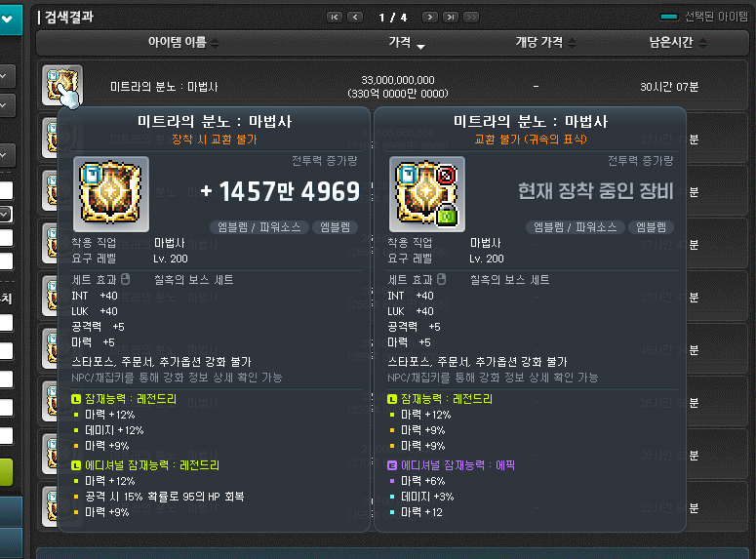Select the 엠블렘 / 파워소스 tag in the left tooltip

click(x=259, y=227)
